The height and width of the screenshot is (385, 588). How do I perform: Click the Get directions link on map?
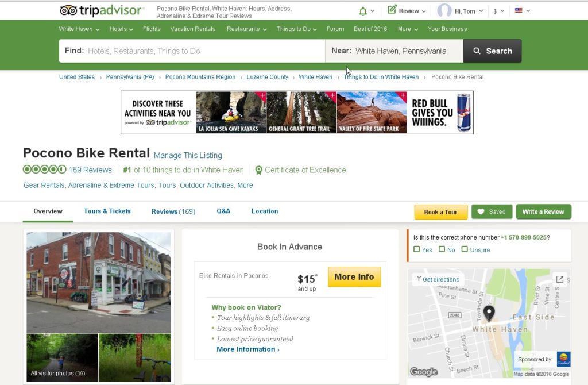(440, 280)
